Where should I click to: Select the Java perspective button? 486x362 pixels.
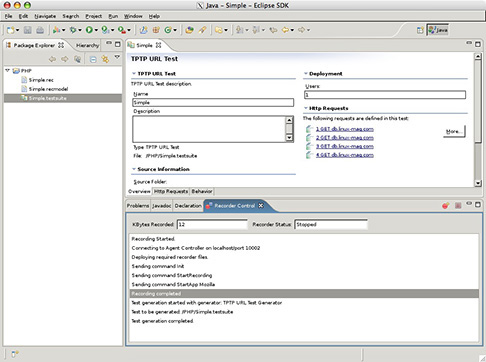[x=438, y=30]
